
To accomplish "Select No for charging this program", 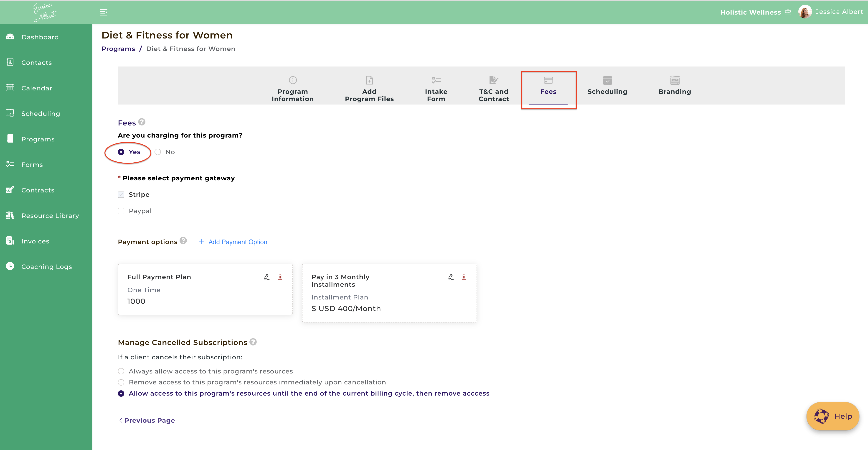I will 158,152.
